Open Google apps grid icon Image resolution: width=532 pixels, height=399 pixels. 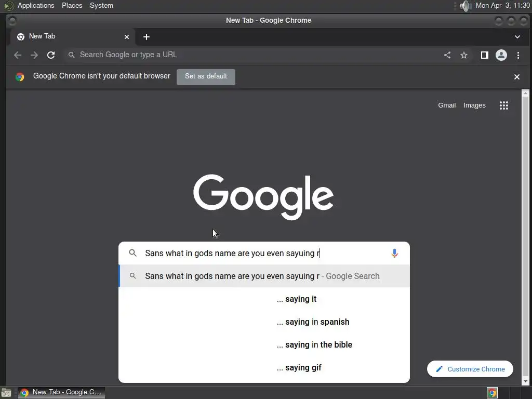504,105
